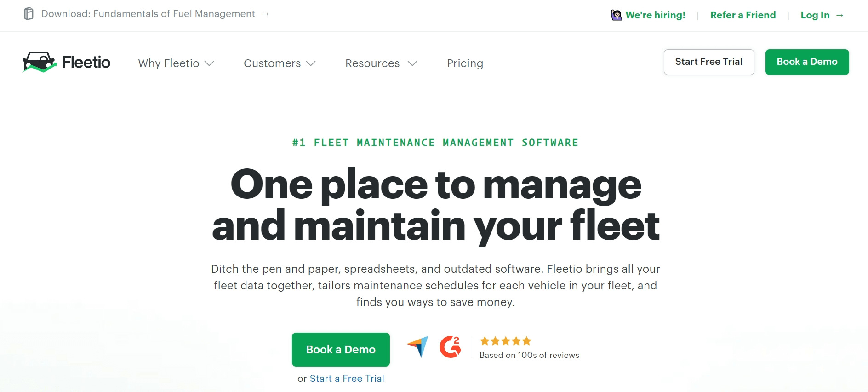Viewport: 868px width, 392px height.
Task: Click the Fleetio car logo icon
Action: click(40, 62)
